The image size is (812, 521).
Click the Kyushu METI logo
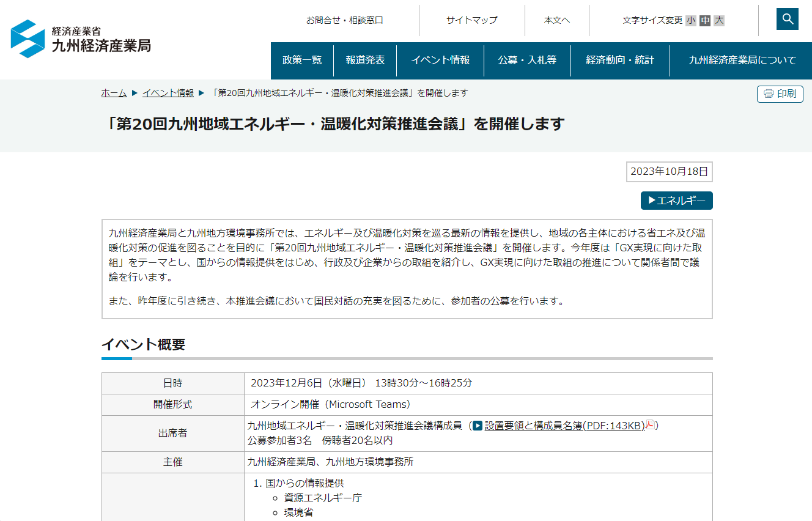coord(81,39)
